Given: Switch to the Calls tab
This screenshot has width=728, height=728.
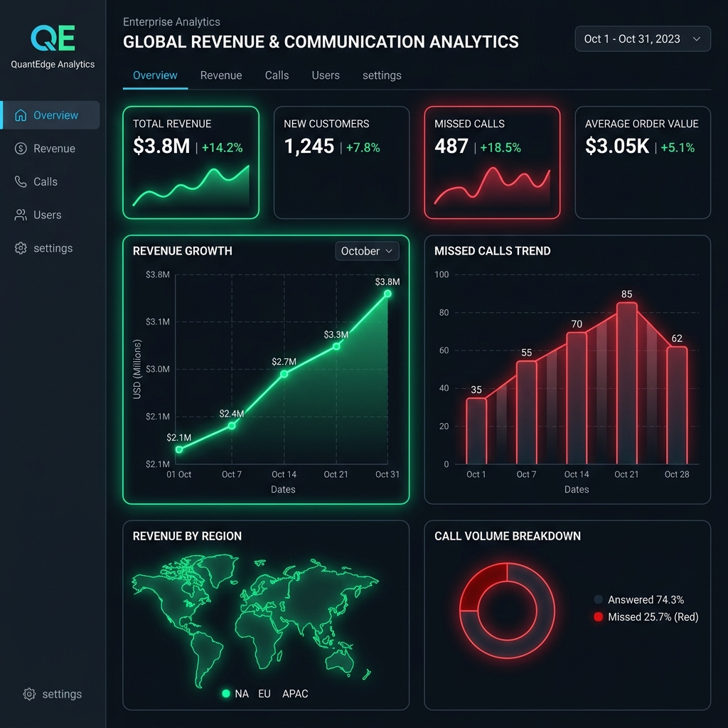Looking at the screenshot, I should pos(277,75).
